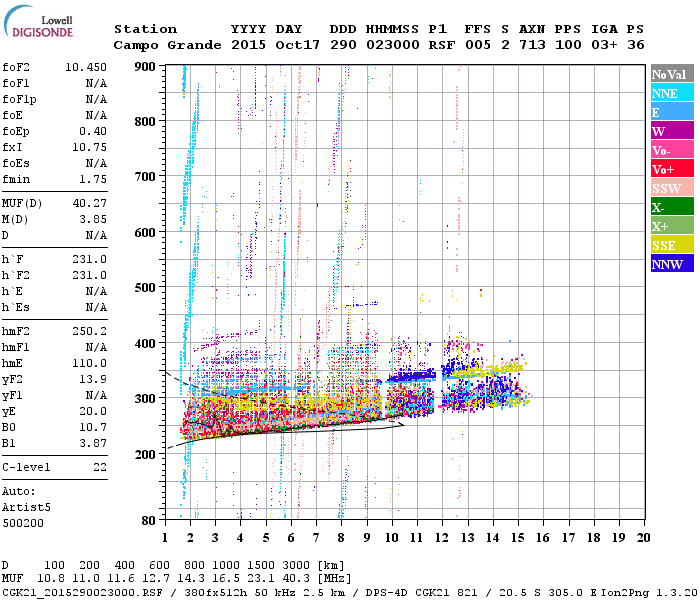The height and width of the screenshot is (600, 700).
Task: Click the 10 MHz frequency axis label
Action: coord(392,538)
